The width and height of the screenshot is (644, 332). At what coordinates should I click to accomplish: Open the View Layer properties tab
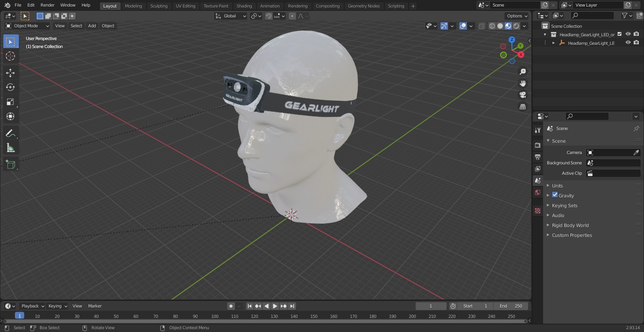[x=537, y=169]
